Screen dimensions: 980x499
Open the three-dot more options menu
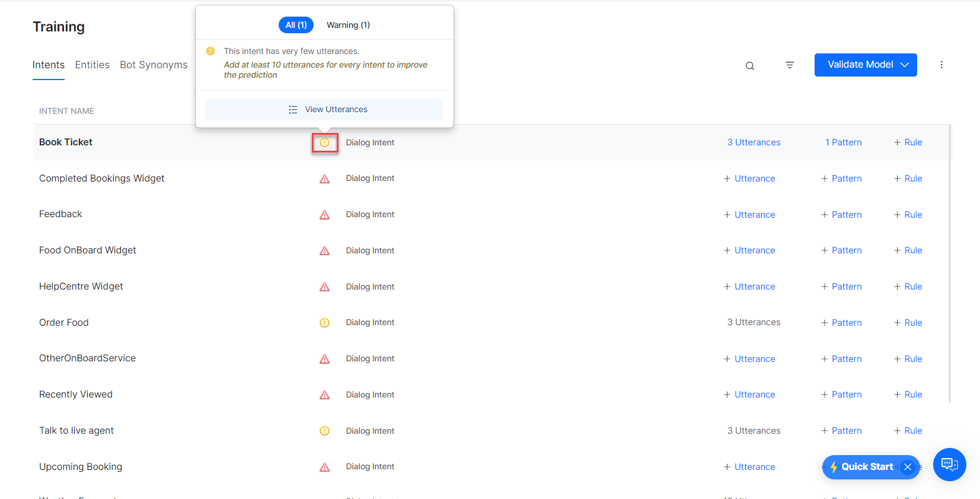pos(941,65)
